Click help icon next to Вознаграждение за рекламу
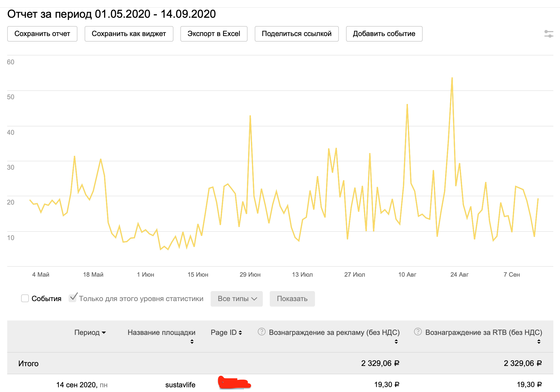The height and width of the screenshot is (392, 560). (x=261, y=332)
